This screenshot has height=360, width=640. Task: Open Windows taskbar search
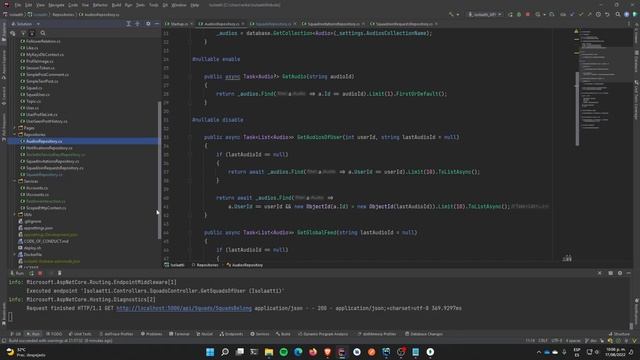pyautogui.click(x=224, y=352)
